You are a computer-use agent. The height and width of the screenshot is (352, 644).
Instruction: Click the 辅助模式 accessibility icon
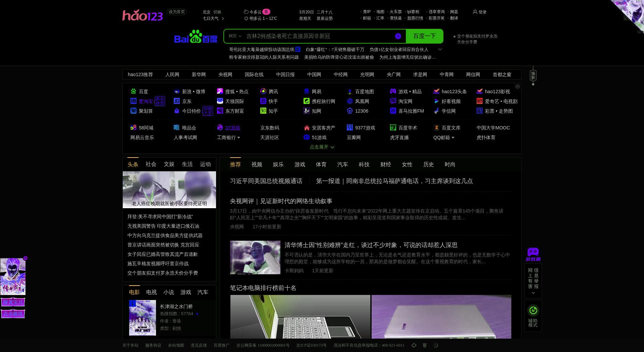click(x=533, y=310)
